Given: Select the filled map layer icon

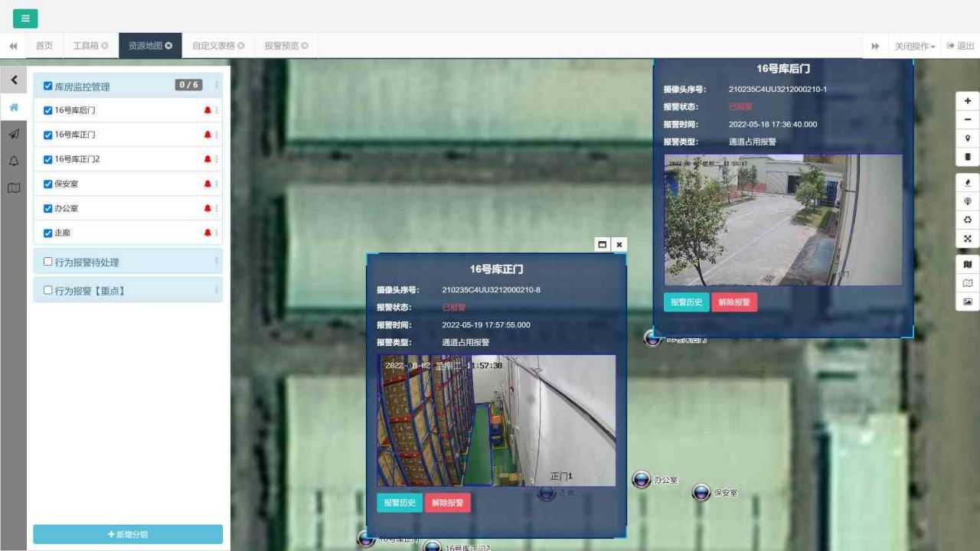Looking at the screenshot, I should click(968, 264).
